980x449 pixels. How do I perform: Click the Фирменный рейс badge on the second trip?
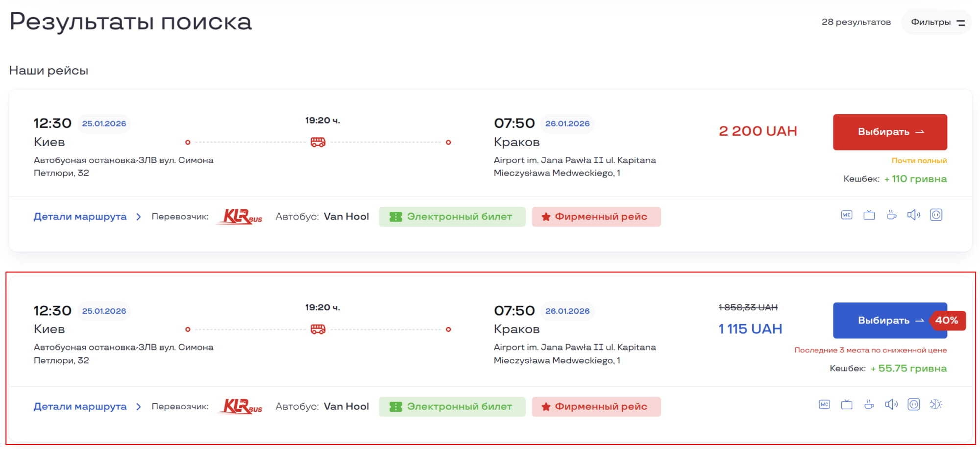pos(596,406)
